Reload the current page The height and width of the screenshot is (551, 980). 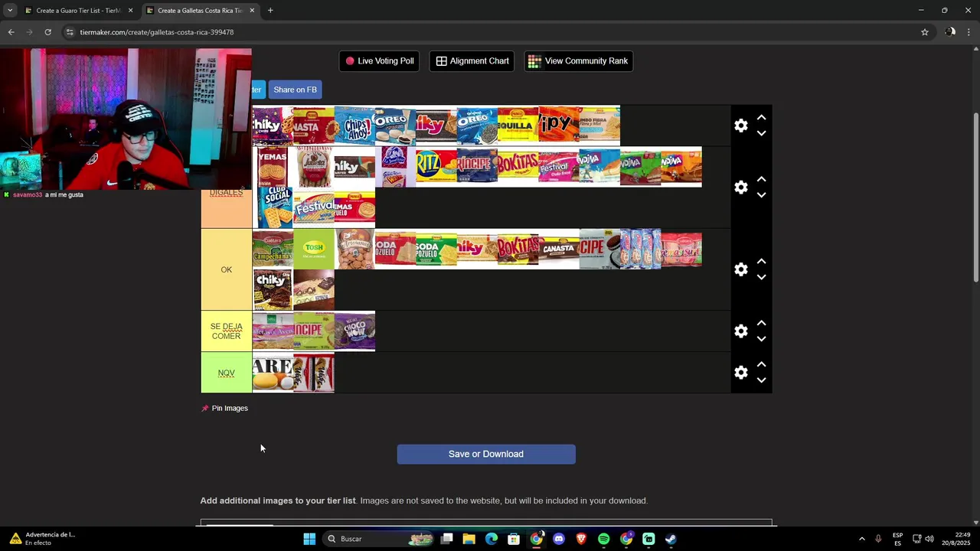pos(47,32)
